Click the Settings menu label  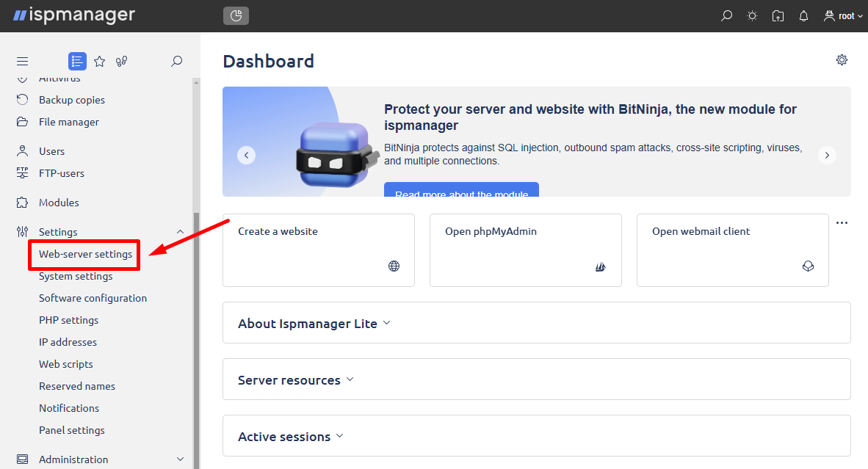tap(58, 232)
